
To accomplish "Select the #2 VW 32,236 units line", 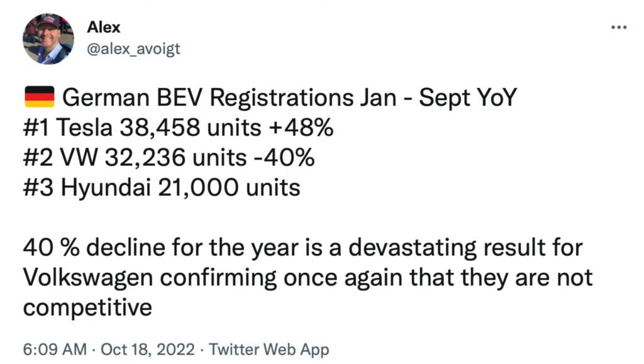I will click(x=135, y=158).
